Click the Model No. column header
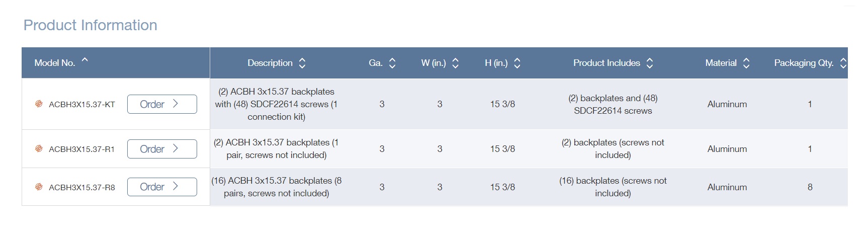The image size is (868, 236). pyautogui.click(x=54, y=63)
